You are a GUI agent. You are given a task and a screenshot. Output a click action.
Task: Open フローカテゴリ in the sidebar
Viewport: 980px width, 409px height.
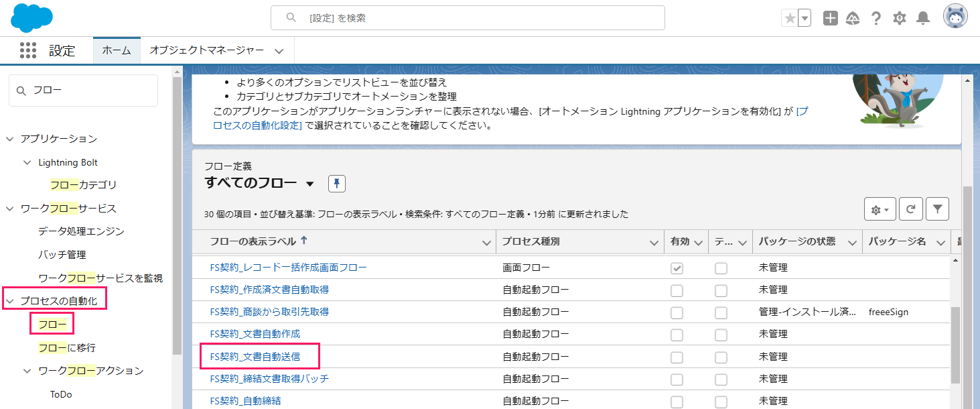84,185
